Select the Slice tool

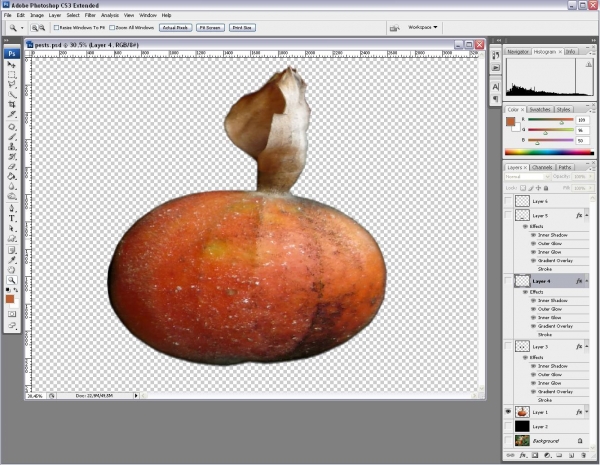click(12, 114)
